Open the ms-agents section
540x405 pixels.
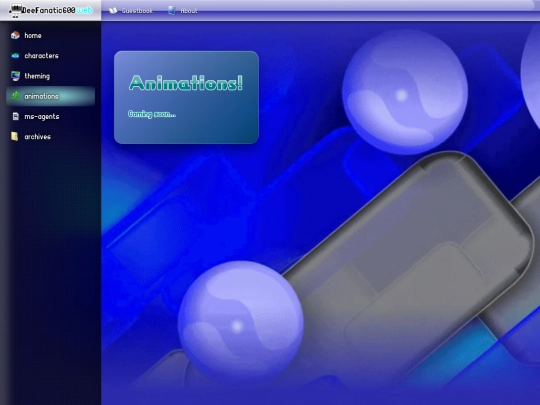[42, 116]
